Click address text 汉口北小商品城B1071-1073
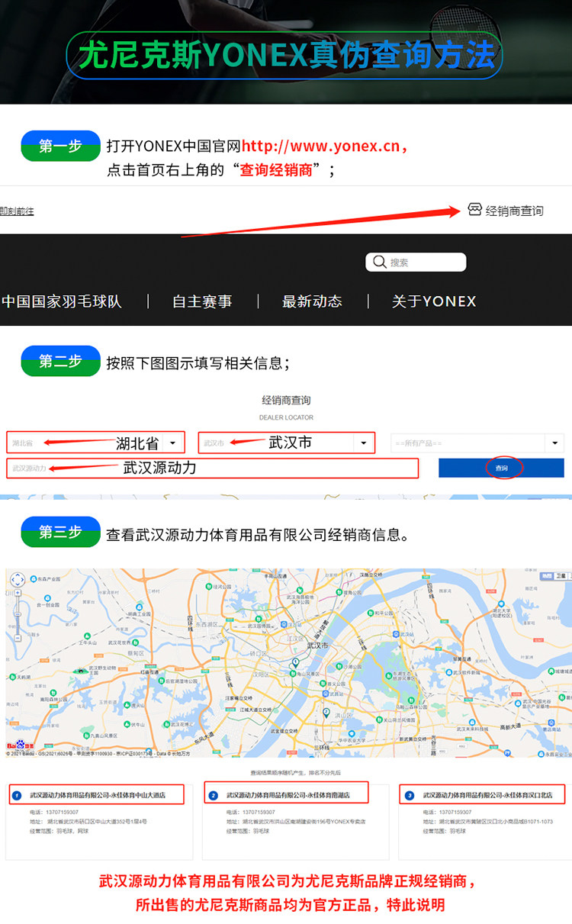 513,822
